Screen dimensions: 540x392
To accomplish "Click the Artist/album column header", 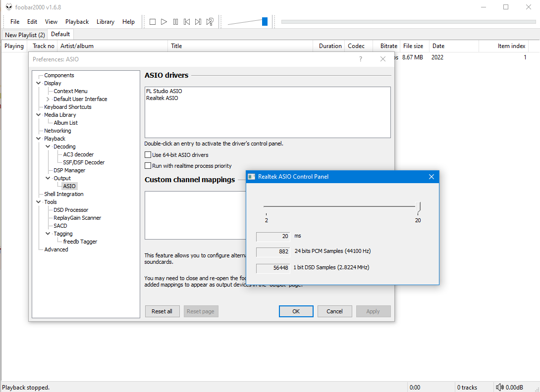I will (112, 46).
